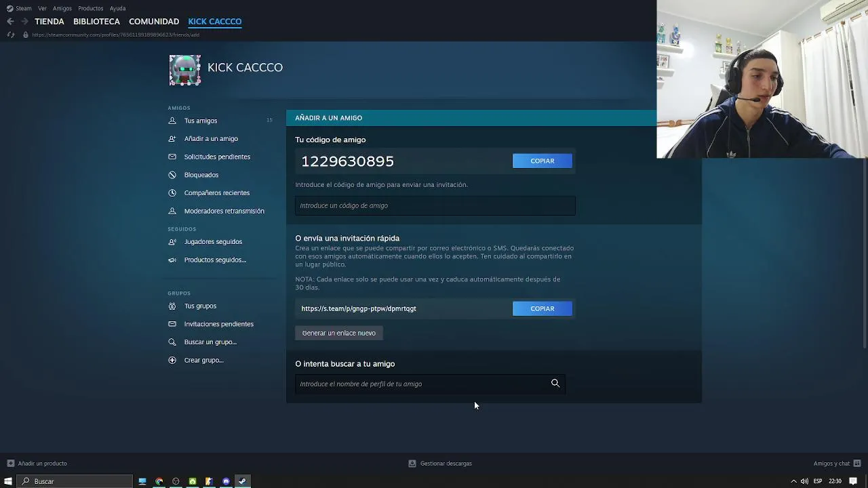Copy the friend code 1229630895
The width and height of the screenshot is (868, 488).
tap(542, 161)
